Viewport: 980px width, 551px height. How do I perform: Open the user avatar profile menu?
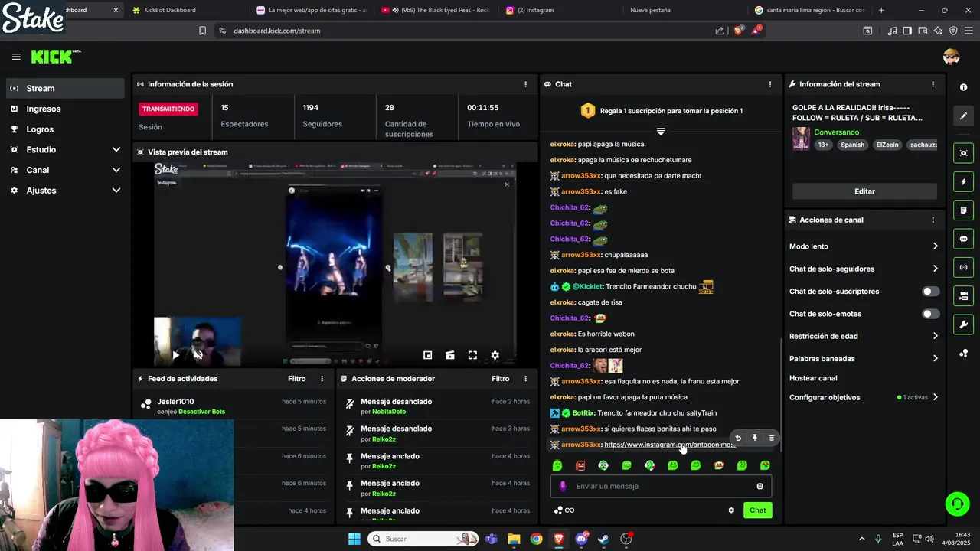pyautogui.click(x=951, y=57)
